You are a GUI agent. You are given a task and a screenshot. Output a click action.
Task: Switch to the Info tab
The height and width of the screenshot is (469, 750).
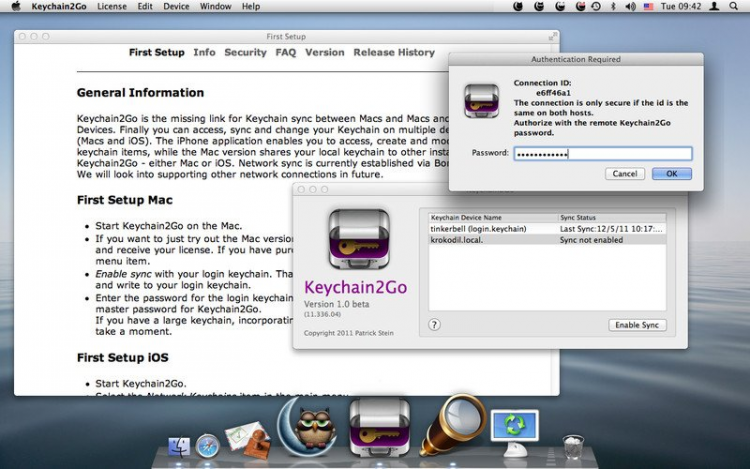click(x=204, y=53)
